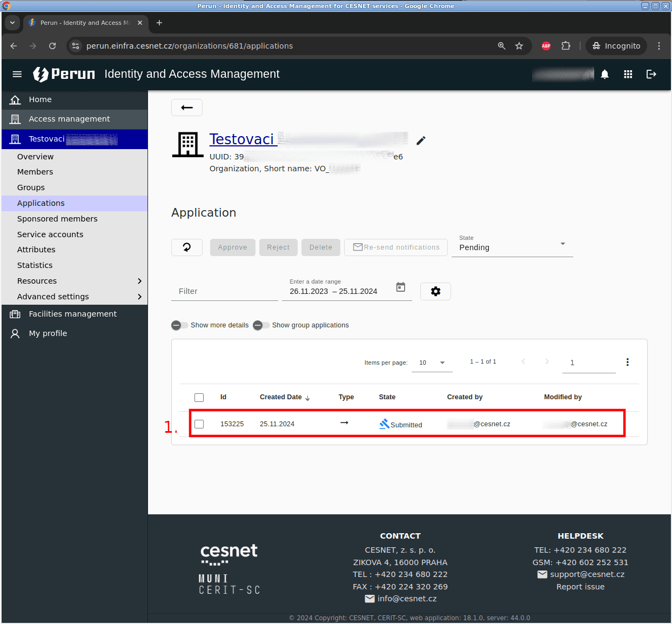
Task: Select all applications with header checkbox
Action: coord(199,398)
